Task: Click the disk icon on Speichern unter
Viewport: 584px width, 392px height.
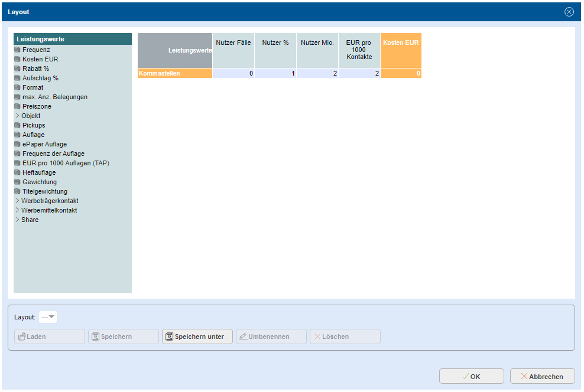Action: pyautogui.click(x=169, y=337)
